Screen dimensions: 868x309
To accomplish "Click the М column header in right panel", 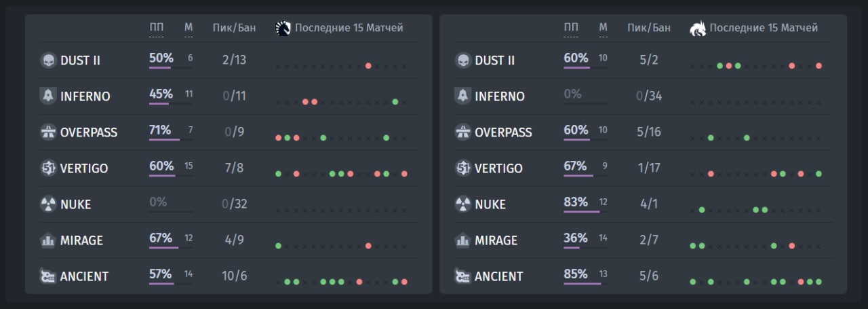I will pos(603,28).
